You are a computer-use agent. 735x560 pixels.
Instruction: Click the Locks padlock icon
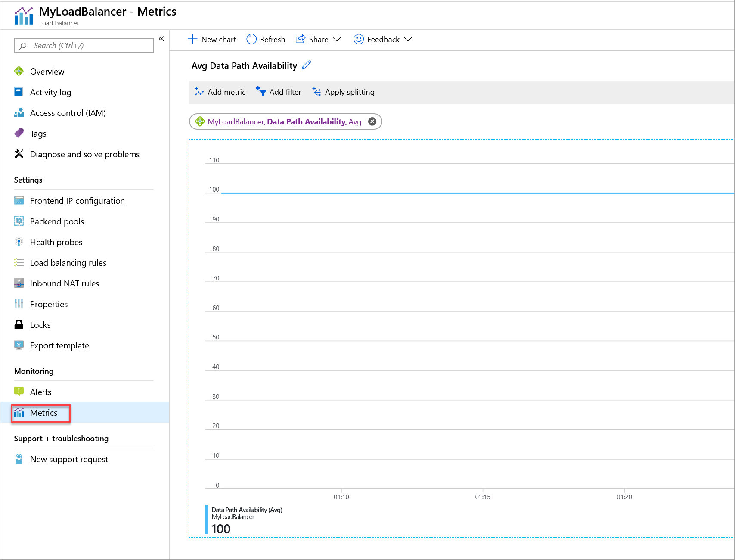tap(19, 325)
